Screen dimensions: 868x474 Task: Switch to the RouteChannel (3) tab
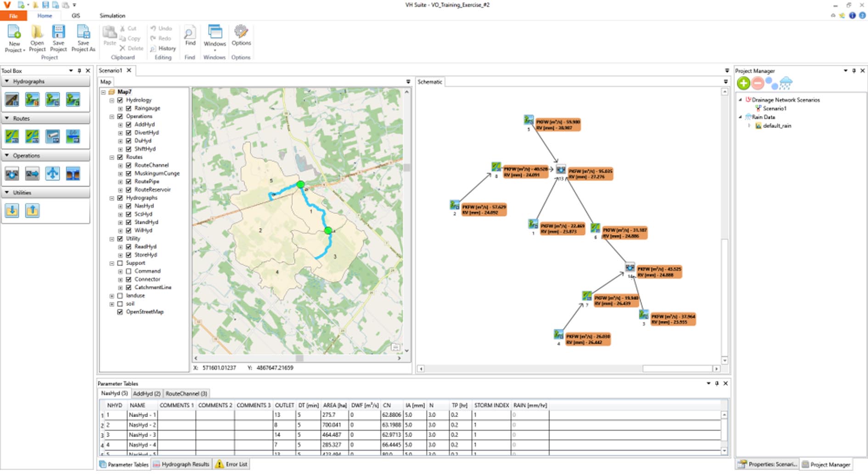coord(186,394)
